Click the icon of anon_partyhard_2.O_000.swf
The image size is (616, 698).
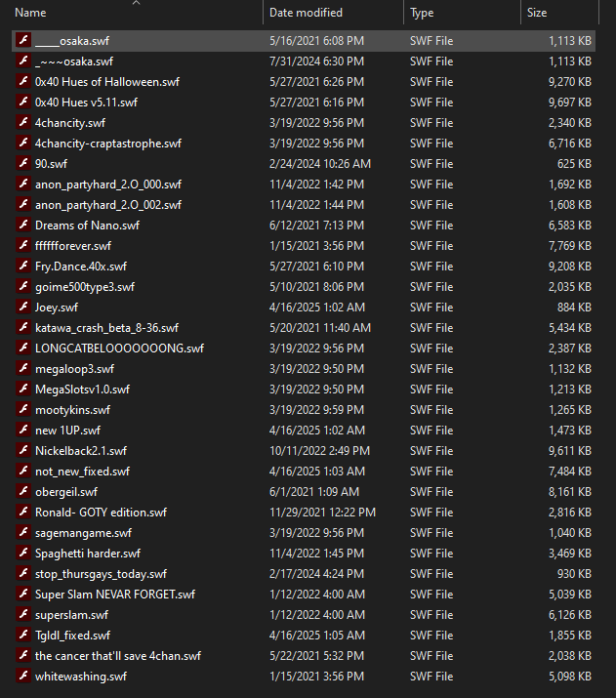(23, 184)
